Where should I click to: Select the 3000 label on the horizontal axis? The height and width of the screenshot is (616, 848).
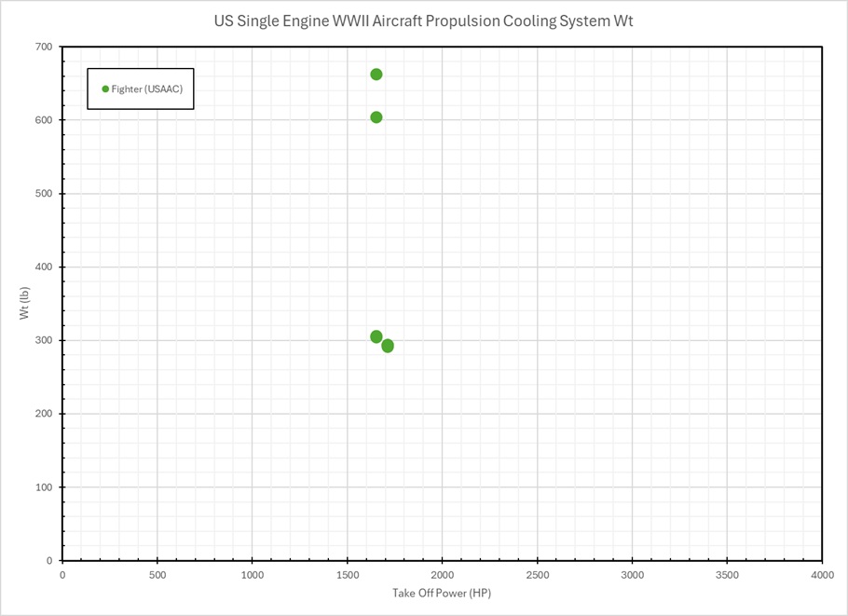click(x=632, y=575)
